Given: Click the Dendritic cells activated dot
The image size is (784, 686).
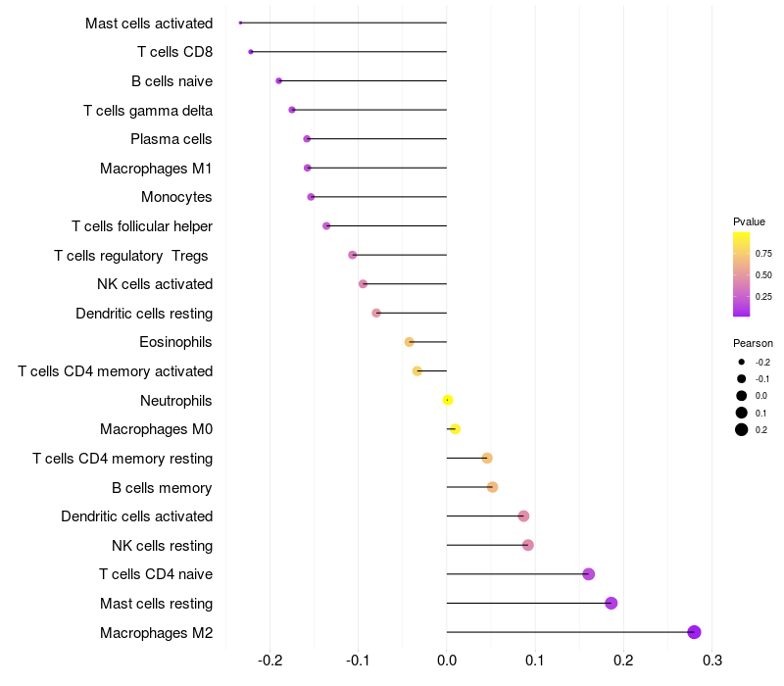Looking at the screenshot, I should click(523, 516).
